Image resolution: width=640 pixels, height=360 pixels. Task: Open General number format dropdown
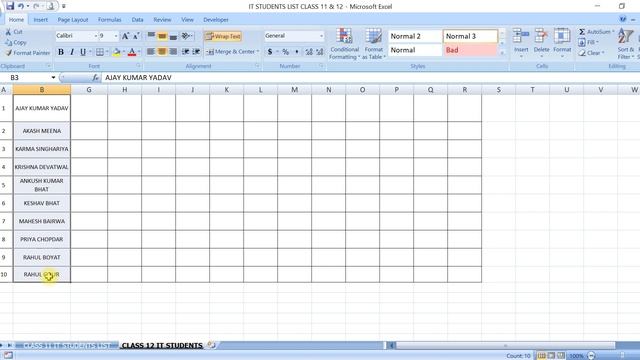(x=322, y=36)
